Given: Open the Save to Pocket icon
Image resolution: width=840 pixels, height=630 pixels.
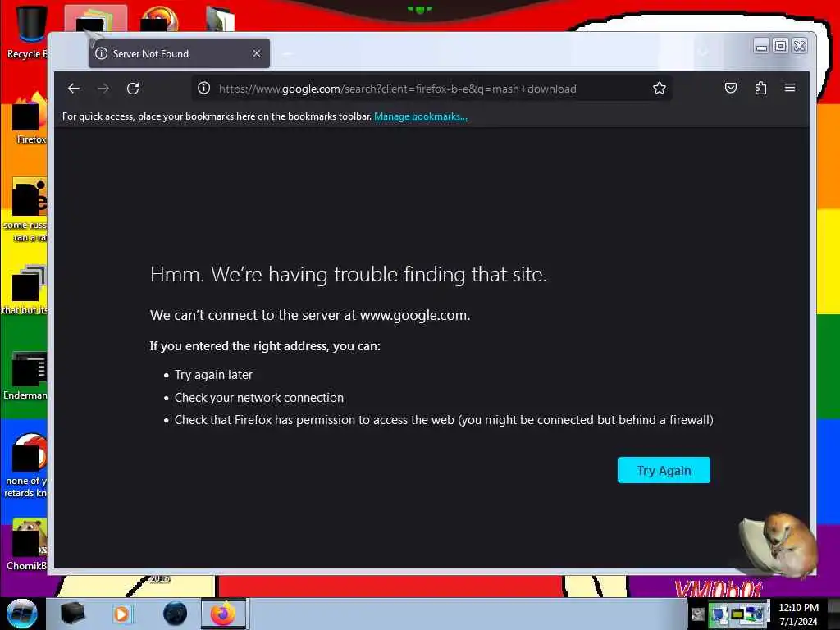Looking at the screenshot, I should [731, 88].
